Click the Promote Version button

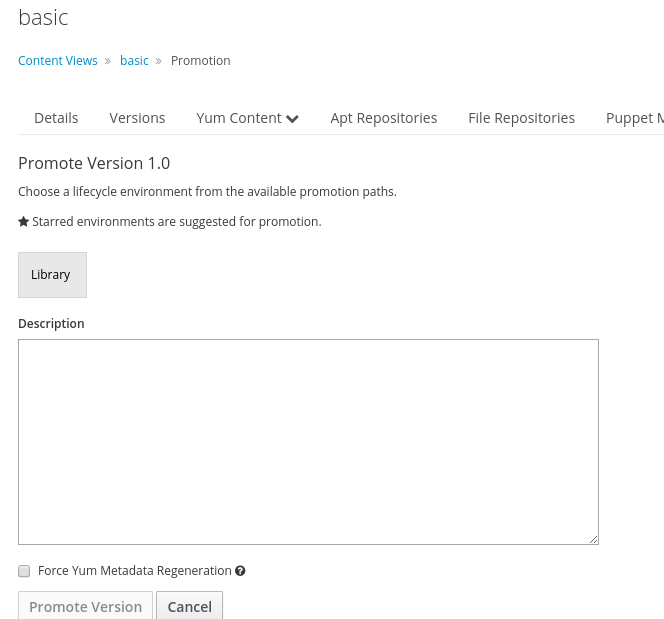(86, 606)
